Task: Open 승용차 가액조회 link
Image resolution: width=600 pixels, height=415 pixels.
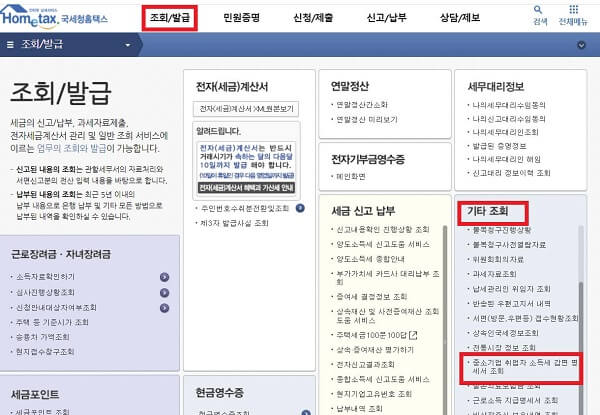Action: click(42, 337)
